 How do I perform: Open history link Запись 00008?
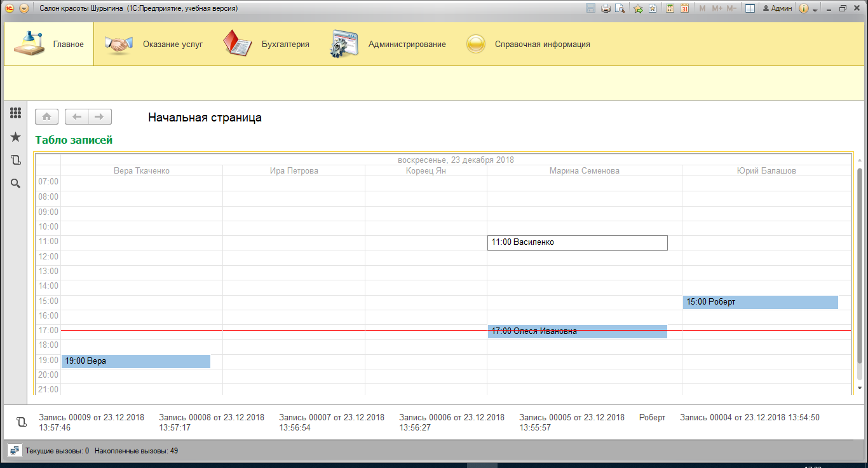click(x=212, y=423)
